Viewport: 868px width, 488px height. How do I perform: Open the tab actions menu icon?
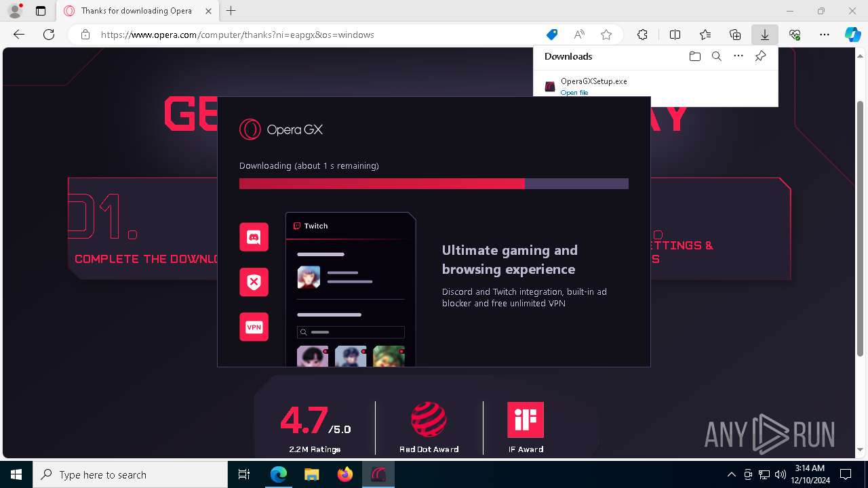[x=41, y=11]
